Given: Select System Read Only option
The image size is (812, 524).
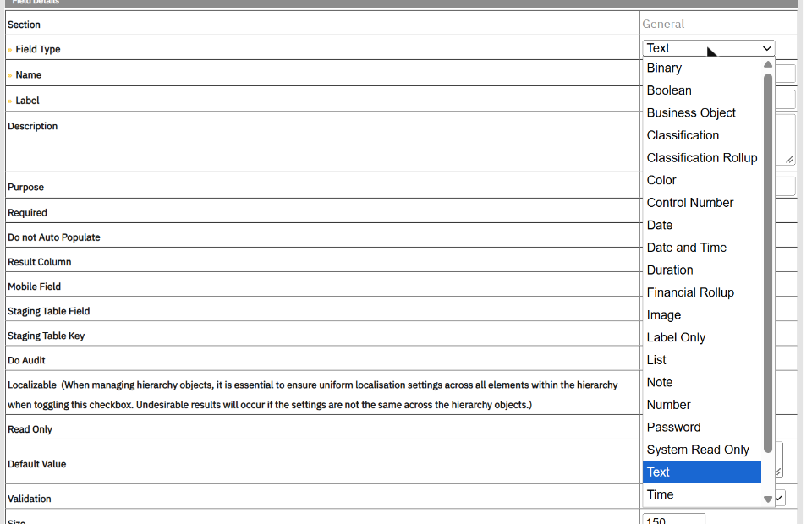Looking at the screenshot, I should point(702,450).
